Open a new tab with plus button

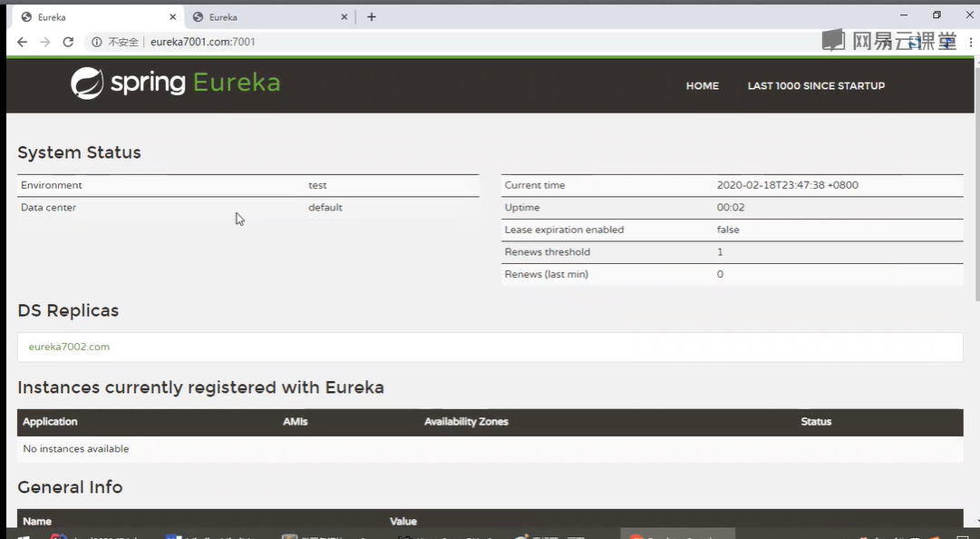coord(372,17)
